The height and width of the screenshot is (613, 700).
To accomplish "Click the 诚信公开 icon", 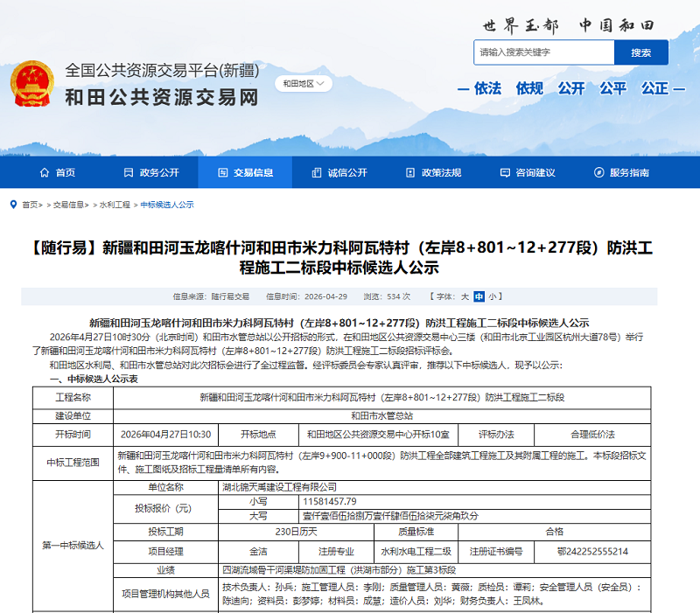I will [317, 172].
